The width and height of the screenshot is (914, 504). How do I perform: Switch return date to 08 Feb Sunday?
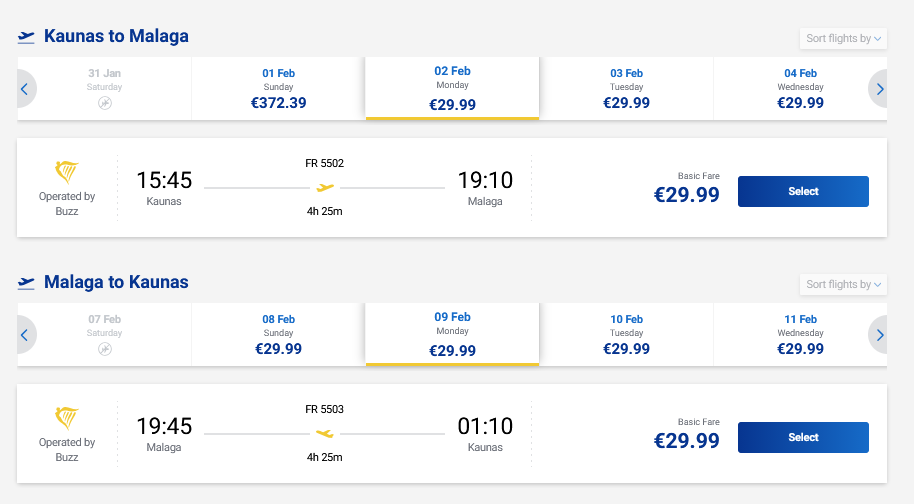coord(278,335)
